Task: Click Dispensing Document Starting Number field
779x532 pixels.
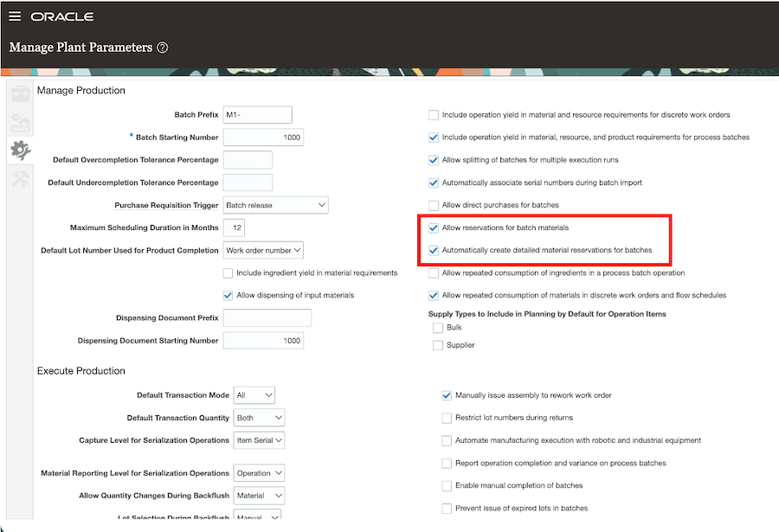Action: 263,341
